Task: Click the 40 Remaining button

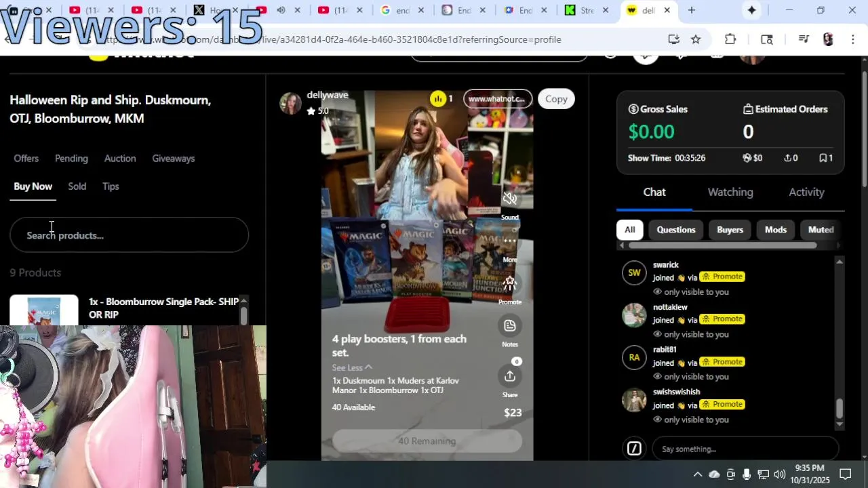Action: pos(427,441)
